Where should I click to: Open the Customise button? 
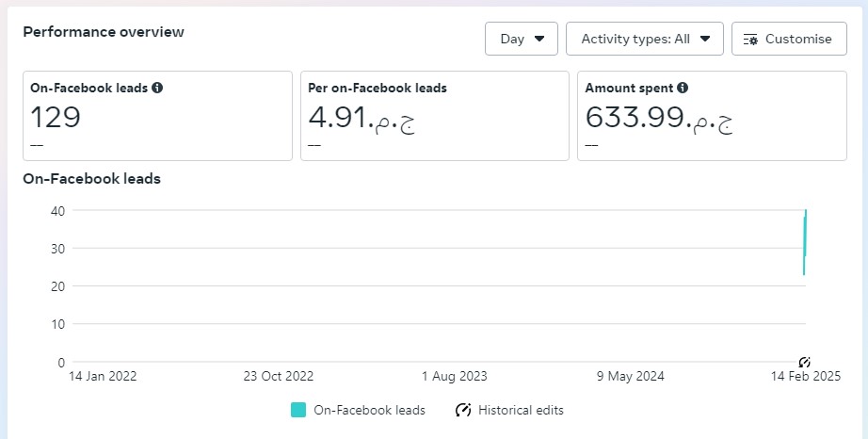pyautogui.click(x=789, y=39)
